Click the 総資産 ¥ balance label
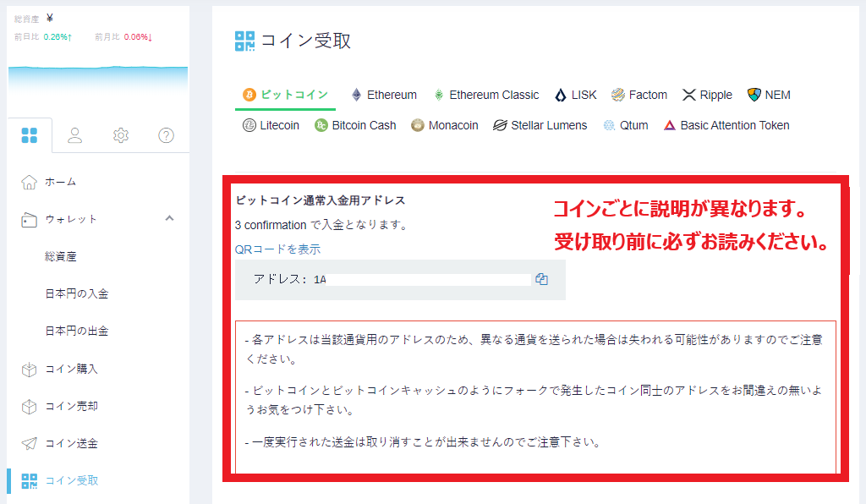 point(34,19)
